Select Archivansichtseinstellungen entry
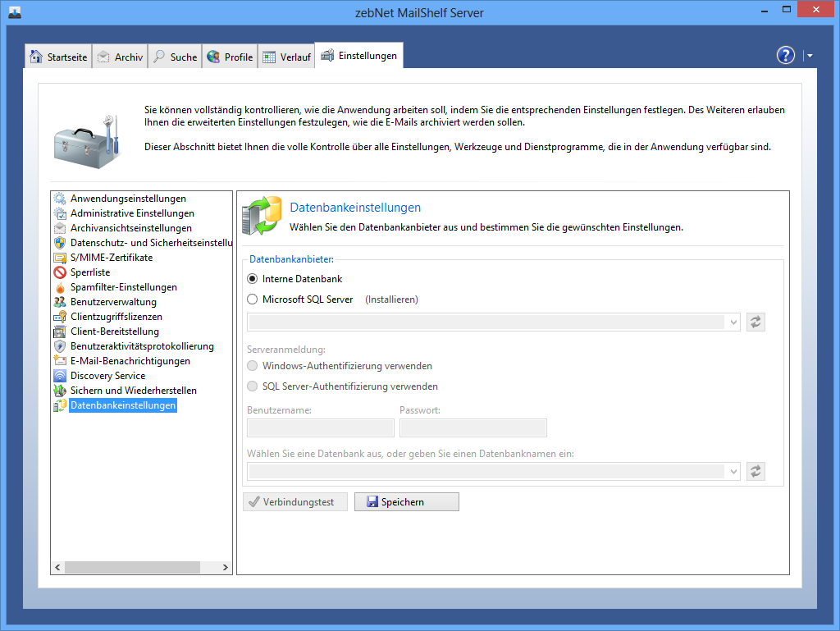This screenshot has width=840, height=631. click(131, 228)
